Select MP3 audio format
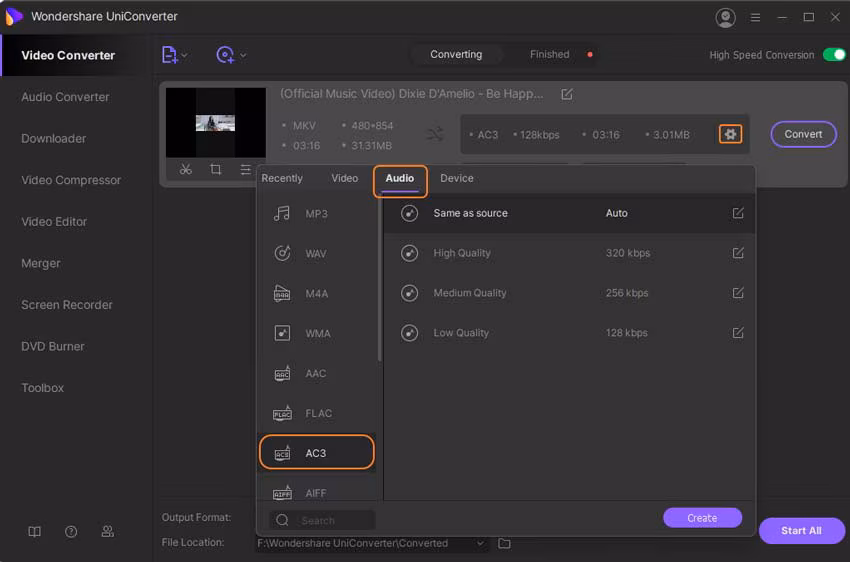This screenshot has width=850, height=562. 317,214
